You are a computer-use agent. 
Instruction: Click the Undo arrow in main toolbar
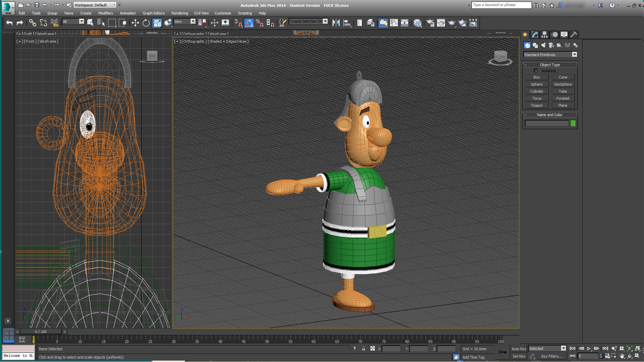click(x=10, y=23)
